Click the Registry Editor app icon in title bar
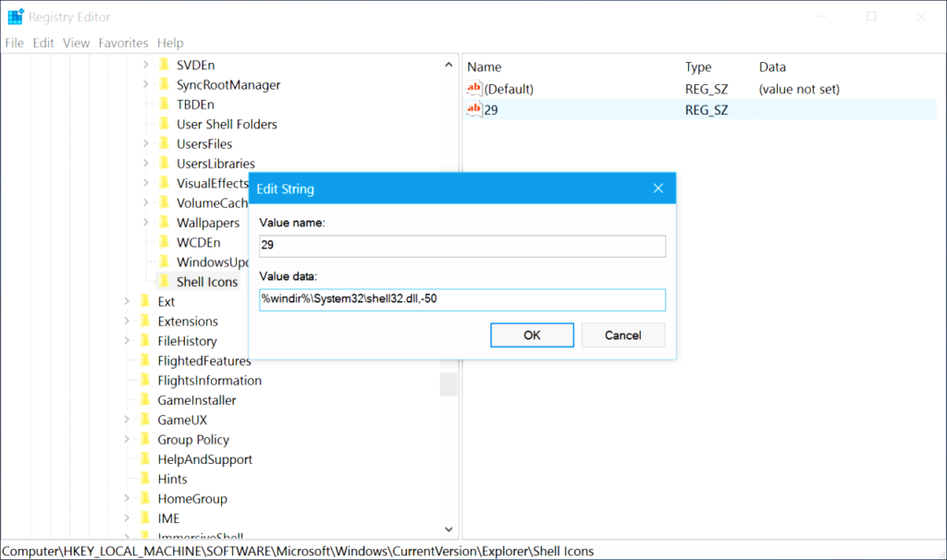947x560 pixels. (x=15, y=17)
